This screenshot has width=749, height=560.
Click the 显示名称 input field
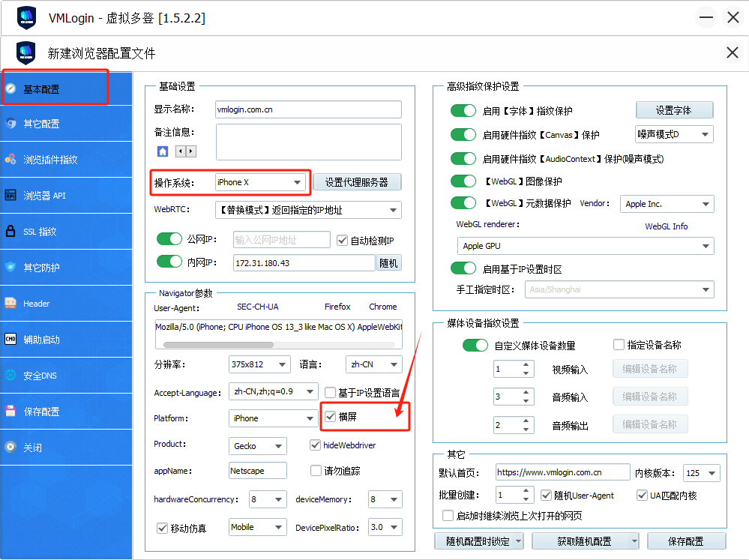[308, 109]
